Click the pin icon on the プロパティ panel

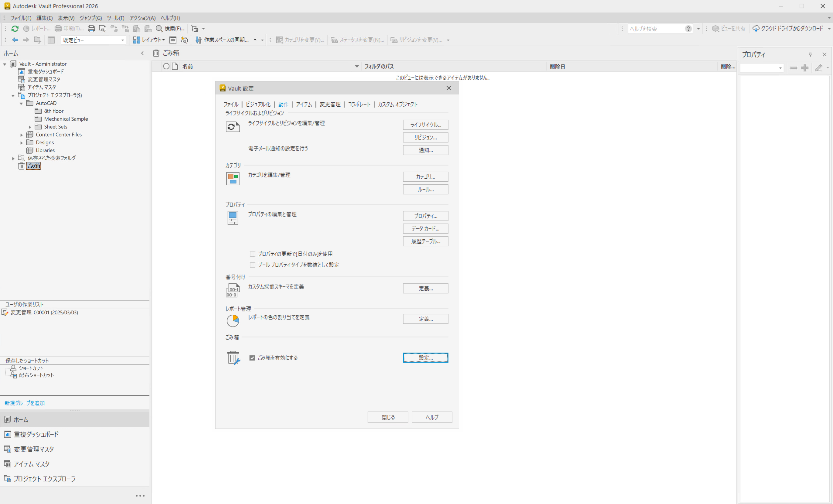coord(810,54)
